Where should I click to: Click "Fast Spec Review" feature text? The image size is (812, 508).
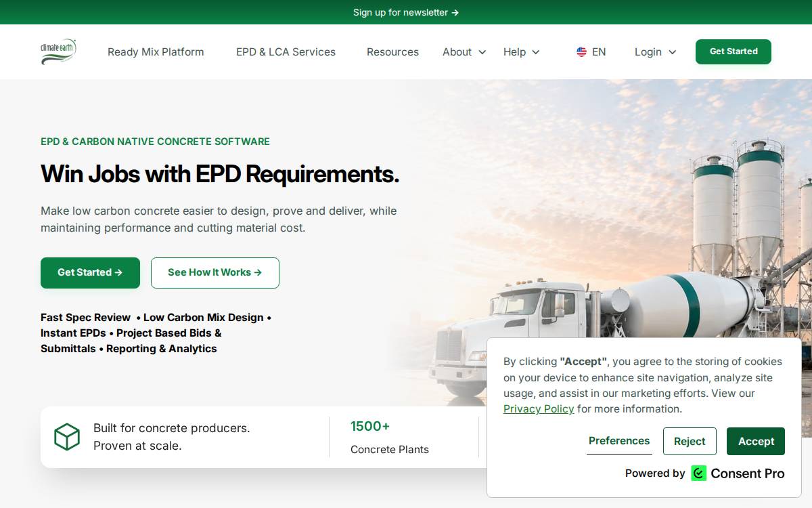85,317
